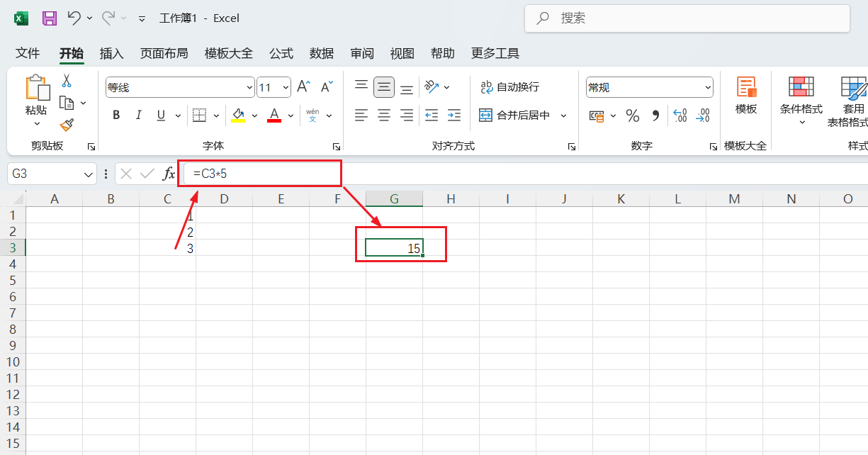Click the Redo arrow icon
868x455 pixels.
pos(108,18)
